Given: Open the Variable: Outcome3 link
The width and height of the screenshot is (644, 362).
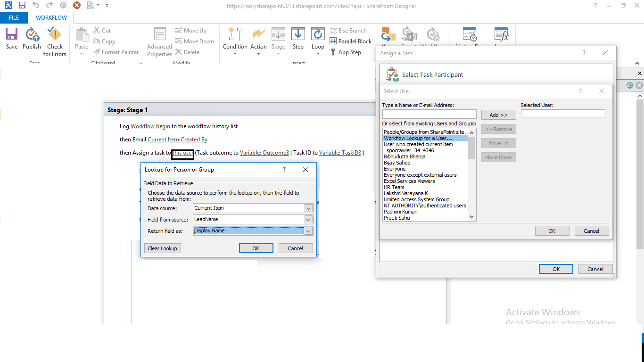Looking at the screenshot, I should [264, 153].
